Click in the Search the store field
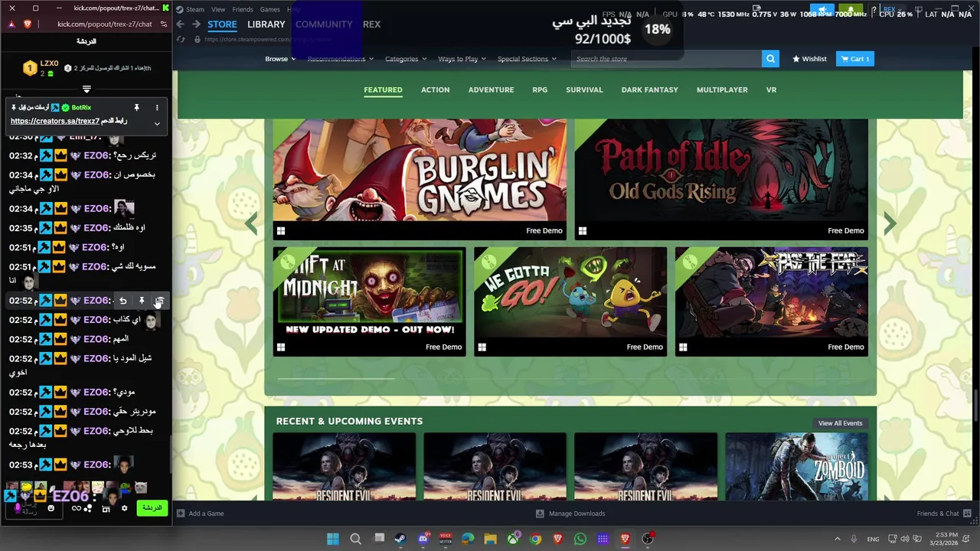 [x=666, y=59]
